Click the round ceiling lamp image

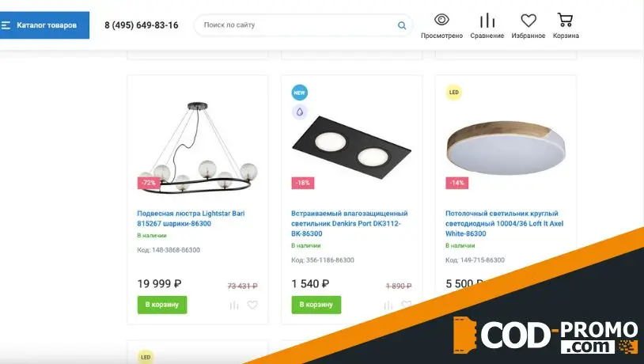pos(506,147)
